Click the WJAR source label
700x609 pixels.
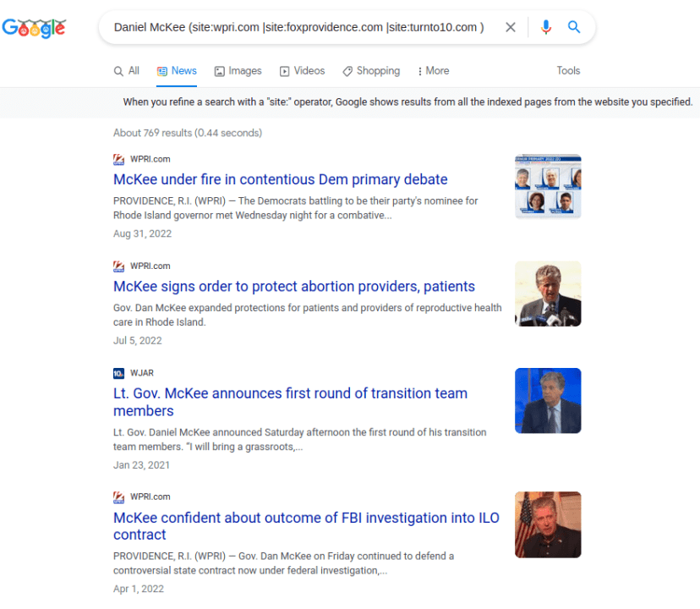pyautogui.click(x=142, y=373)
